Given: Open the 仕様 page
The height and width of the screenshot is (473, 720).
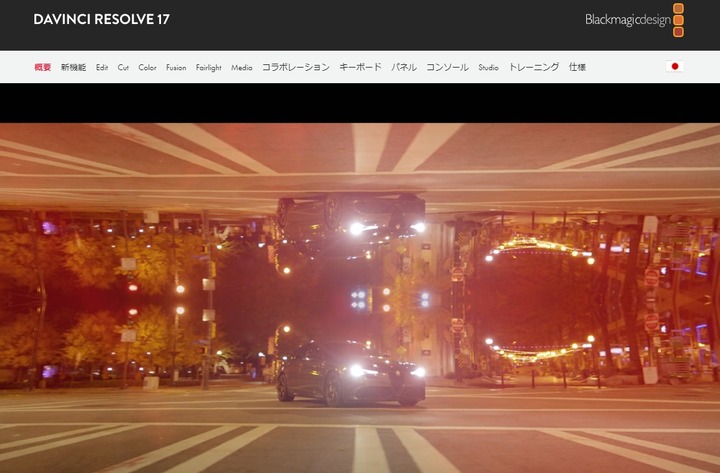Looking at the screenshot, I should 577,67.
